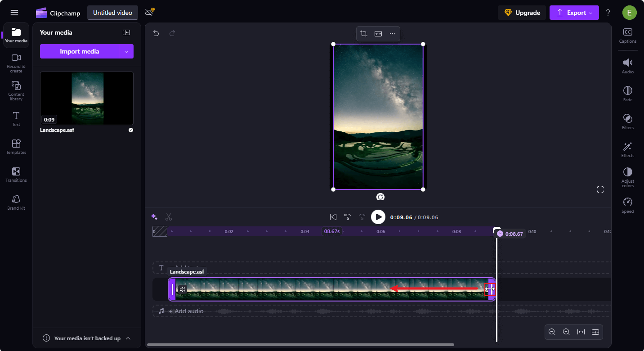Click the playhead at top of timeline
The height and width of the screenshot is (351, 644).
[496, 230]
